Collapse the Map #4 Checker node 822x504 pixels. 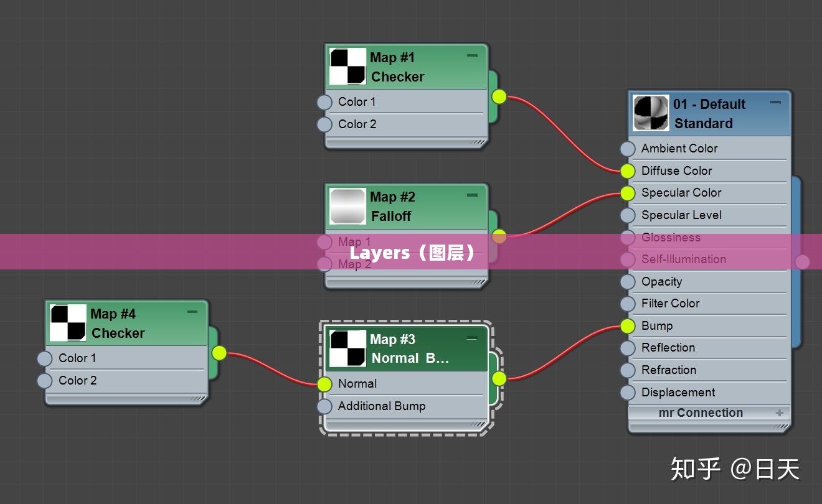click(192, 312)
